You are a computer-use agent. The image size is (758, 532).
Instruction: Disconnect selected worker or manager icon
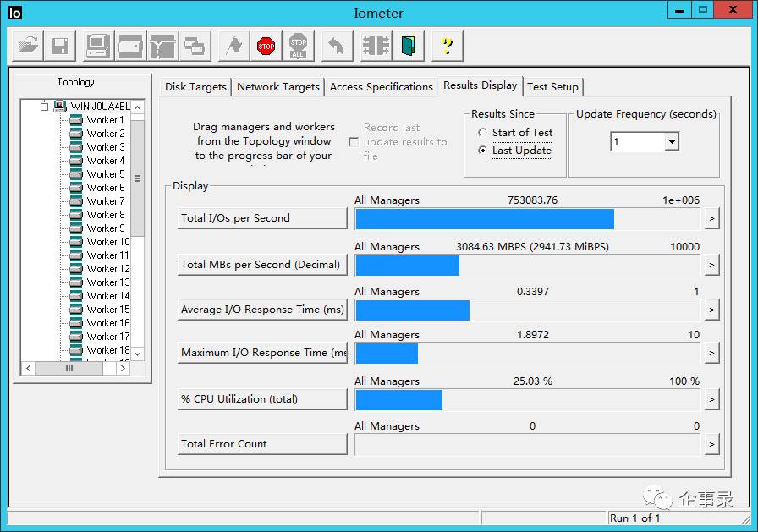point(376,47)
